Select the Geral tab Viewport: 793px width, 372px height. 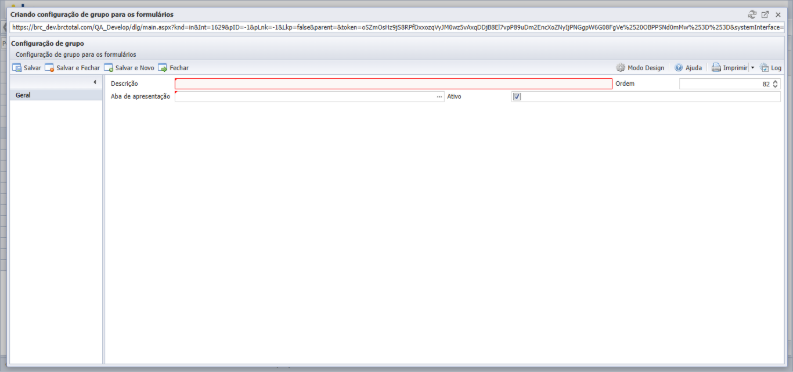56,95
